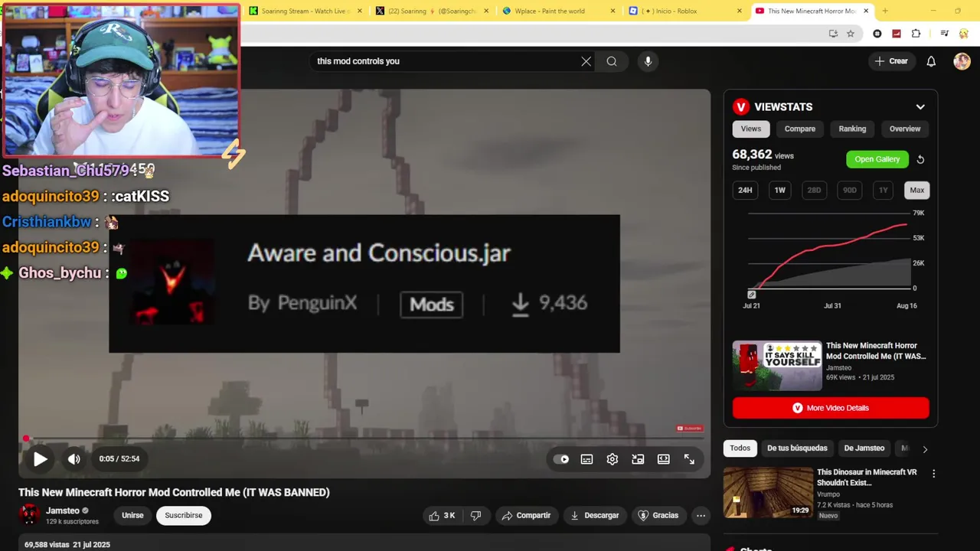Select the Todos filter chip
980x551 pixels.
[740, 448]
